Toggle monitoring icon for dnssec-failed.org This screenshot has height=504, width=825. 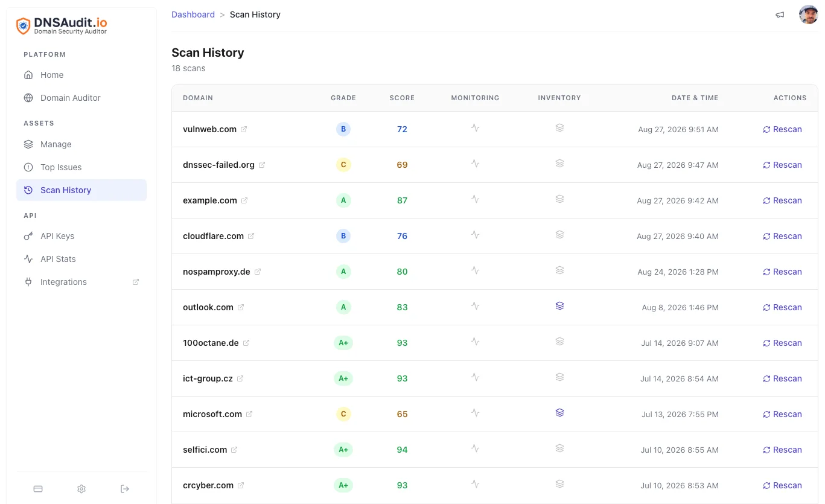point(475,164)
